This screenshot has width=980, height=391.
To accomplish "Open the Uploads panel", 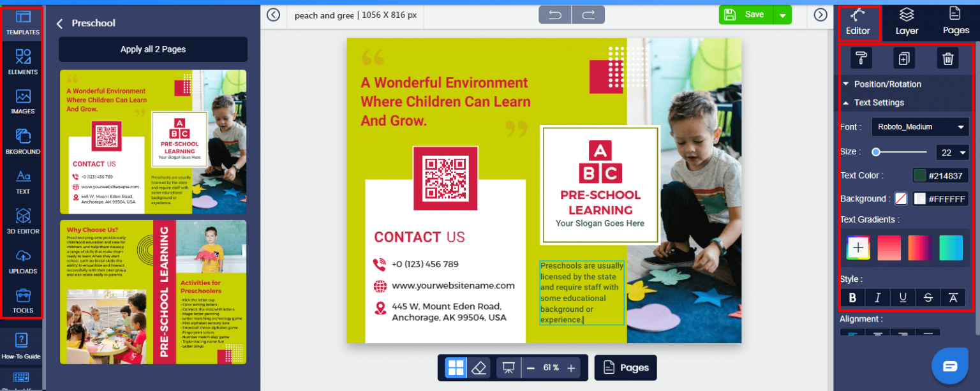I will coord(22,261).
